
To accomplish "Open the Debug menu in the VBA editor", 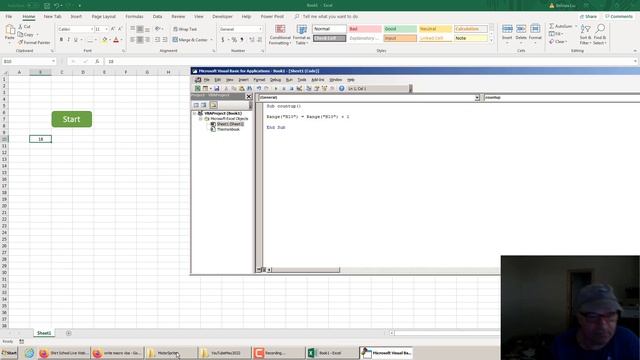I will (x=276, y=80).
